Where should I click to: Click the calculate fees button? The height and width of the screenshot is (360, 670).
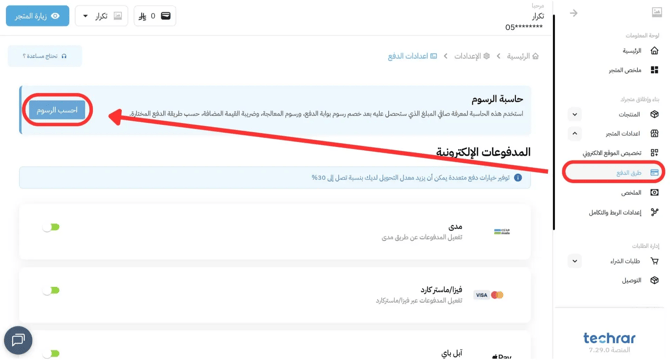[x=57, y=110]
